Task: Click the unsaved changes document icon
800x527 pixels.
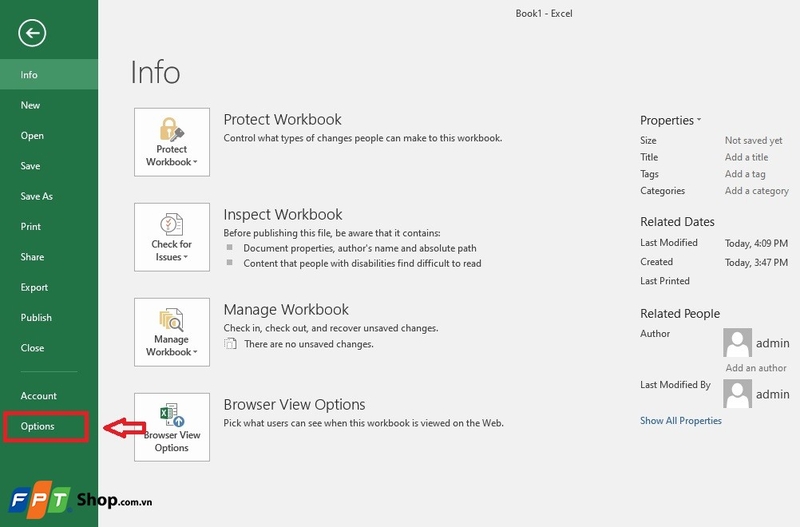Action: click(230, 344)
